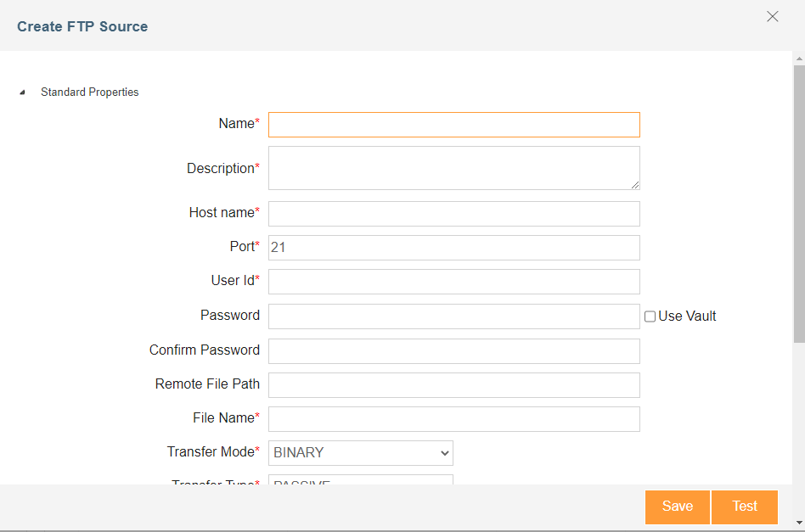Open the Transfer Type dropdown
This screenshot has width=805, height=532.
360,480
